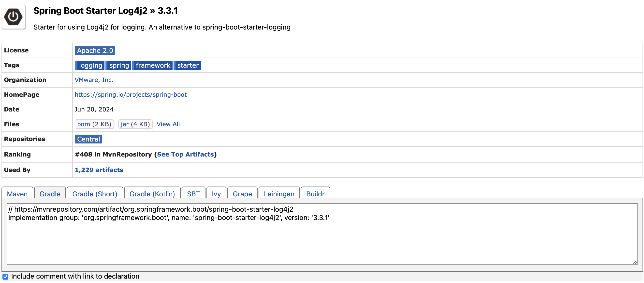This screenshot has height=283, width=644.
Task: Click the Ranking row label
Action: click(17, 154)
